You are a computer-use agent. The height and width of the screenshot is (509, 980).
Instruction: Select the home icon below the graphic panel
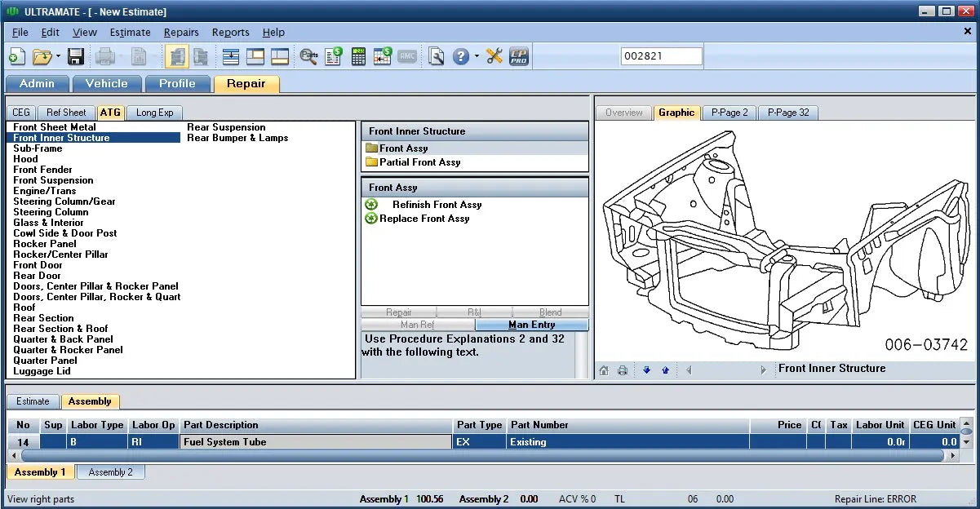[x=604, y=370]
